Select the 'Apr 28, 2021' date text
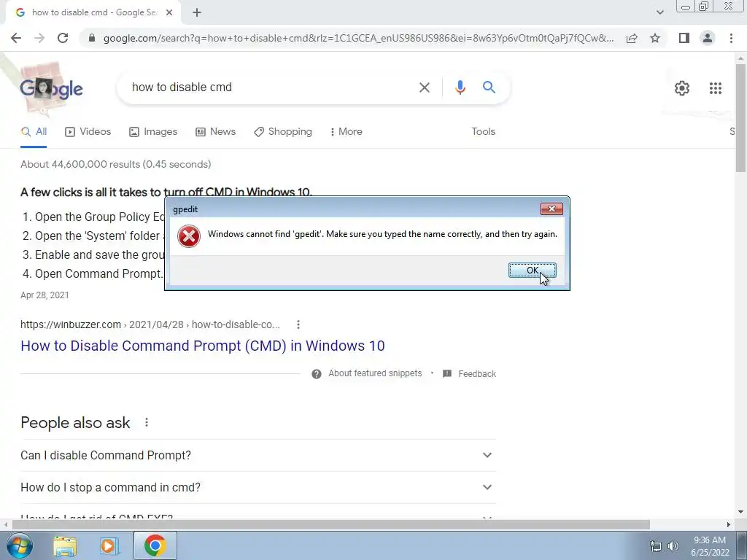This screenshot has width=747, height=560. (44, 295)
